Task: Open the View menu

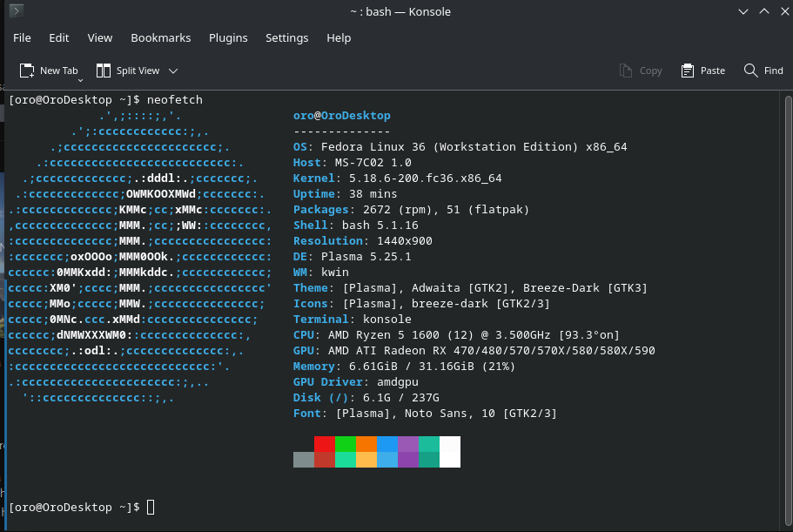Action: coord(99,38)
